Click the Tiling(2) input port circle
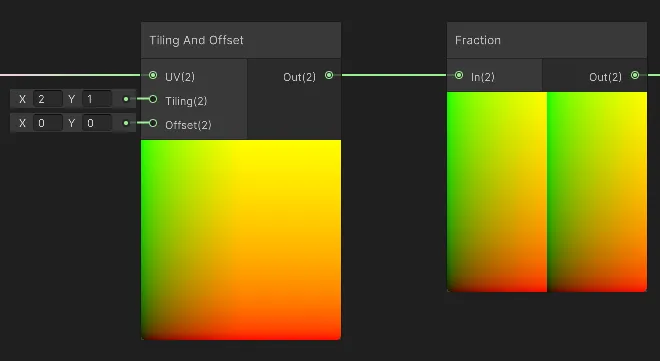Screen dimensions: 660x361 (x=153, y=99)
